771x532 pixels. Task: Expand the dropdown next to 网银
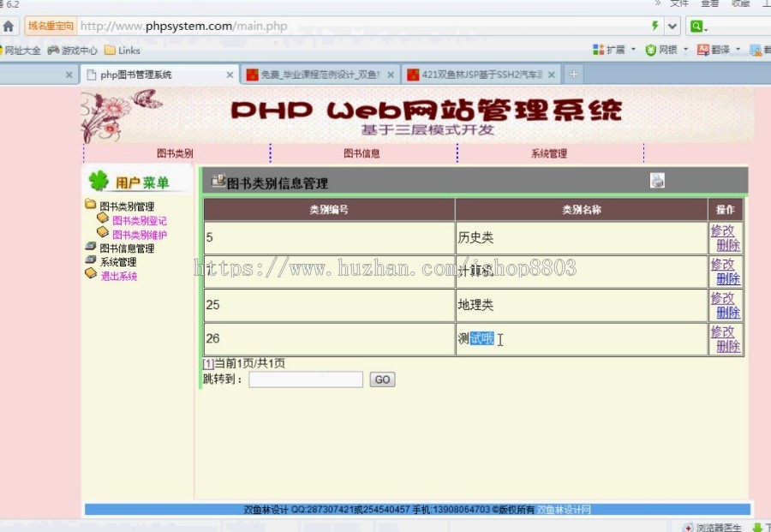coord(685,50)
